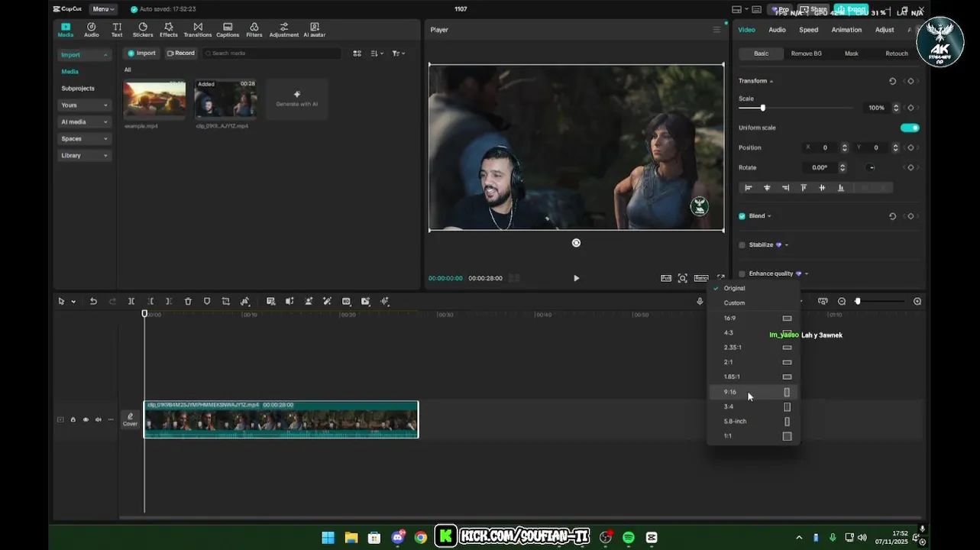Open the Text tools tab
Image resolution: width=980 pixels, height=550 pixels.
[117, 30]
